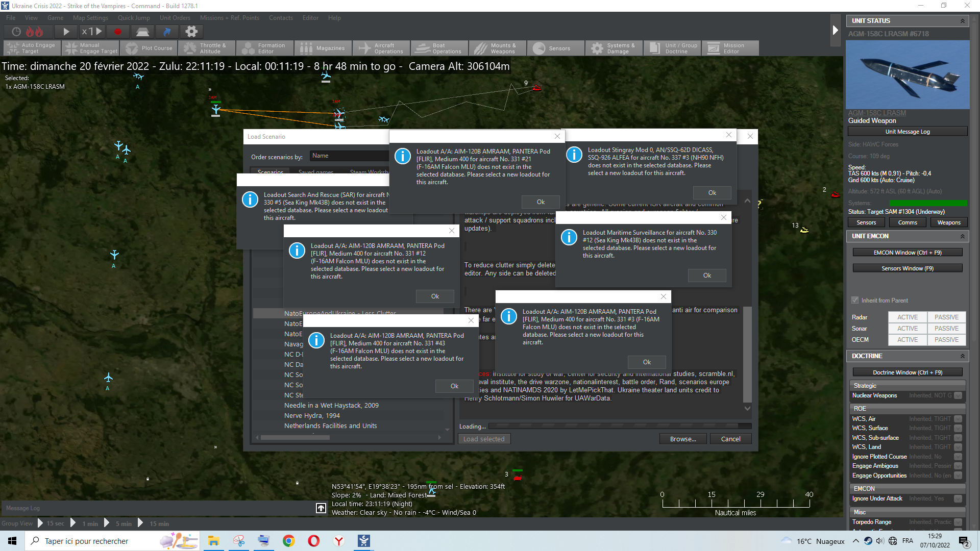Open Opera browser from the taskbar
The height and width of the screenshot is (551, 980).
tap(314, 541)
